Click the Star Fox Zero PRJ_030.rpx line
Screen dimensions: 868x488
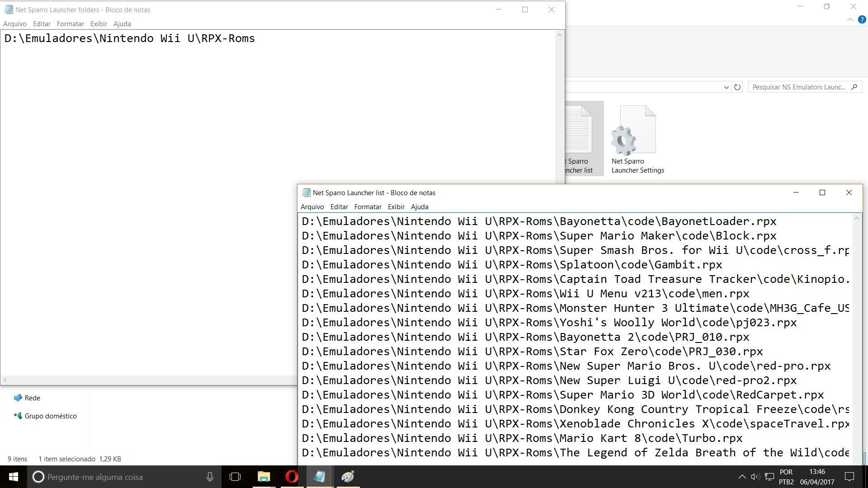532,352
